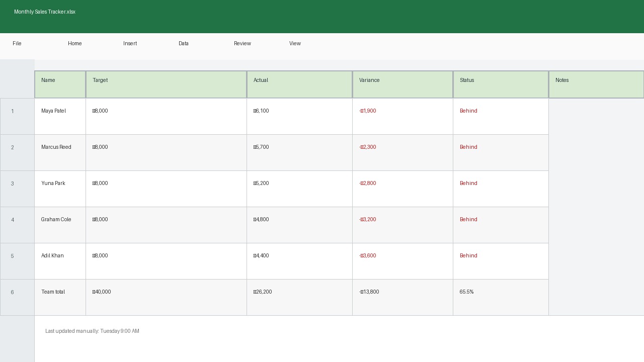Select the Adil Khan name cell
Image resolution: width=644 pixels, height=362 pixels.
[60, 261]
